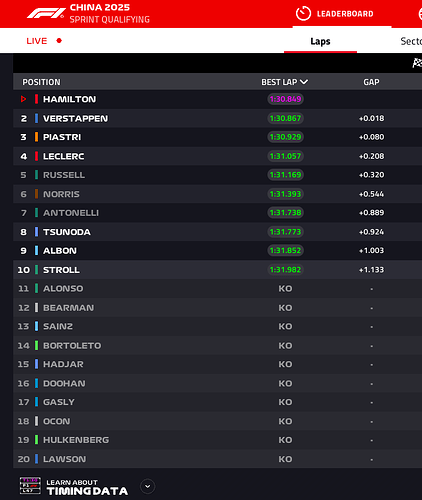Switch to the Laps tab
422x500 pixels.
click(x=320, y=41)
